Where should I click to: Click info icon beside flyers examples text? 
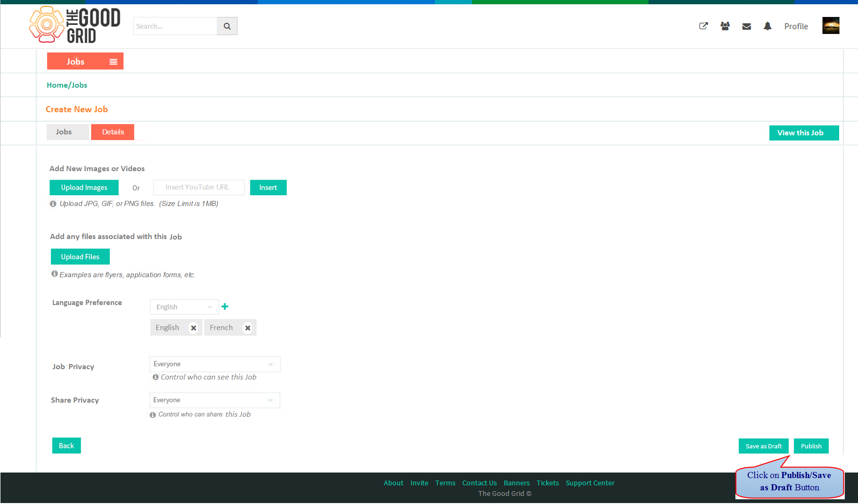(55, 274)
